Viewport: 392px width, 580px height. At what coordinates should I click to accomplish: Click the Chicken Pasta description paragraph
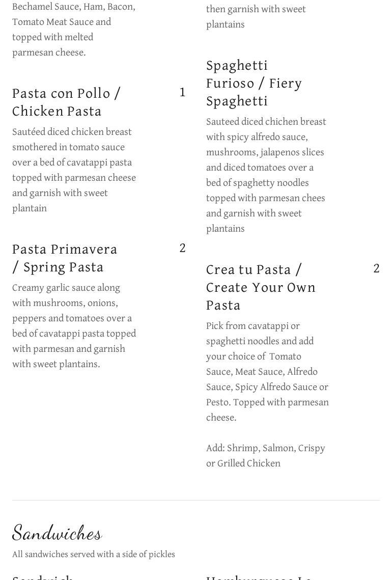[x=74, y=170]
